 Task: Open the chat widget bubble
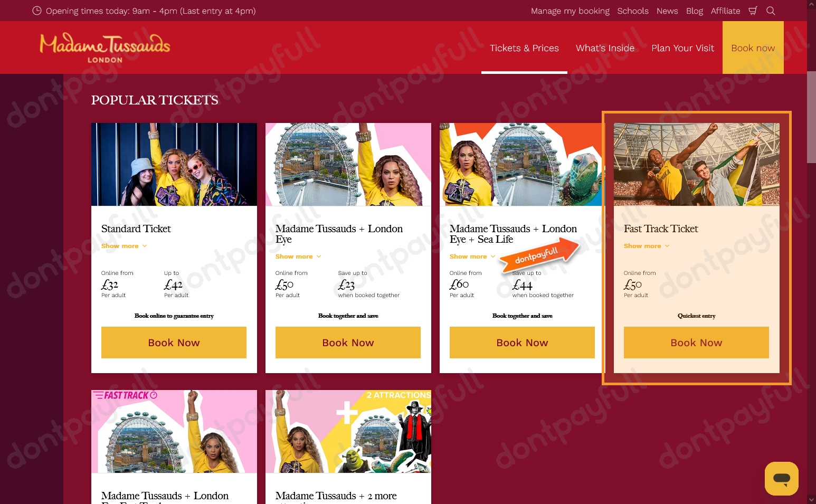[781, 478]
